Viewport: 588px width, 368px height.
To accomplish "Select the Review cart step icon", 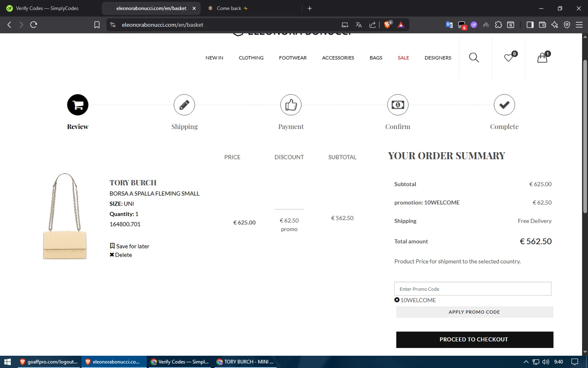I will click(x=78, y=105).
